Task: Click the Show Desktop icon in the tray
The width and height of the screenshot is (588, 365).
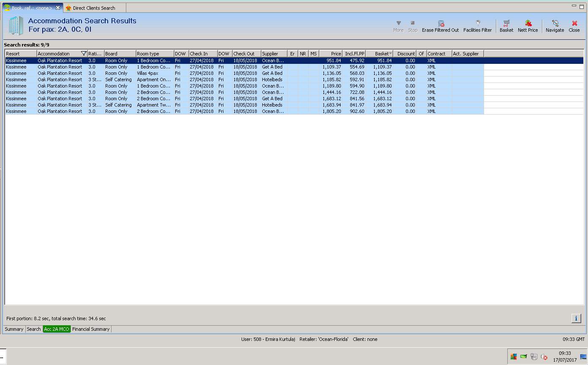Action: click(x=583, y=357)
